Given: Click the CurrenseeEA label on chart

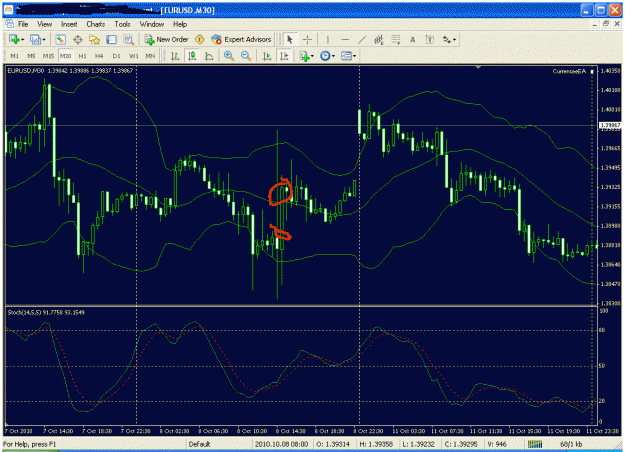Looking at the screenshot, I should click(x=569, y=71).
